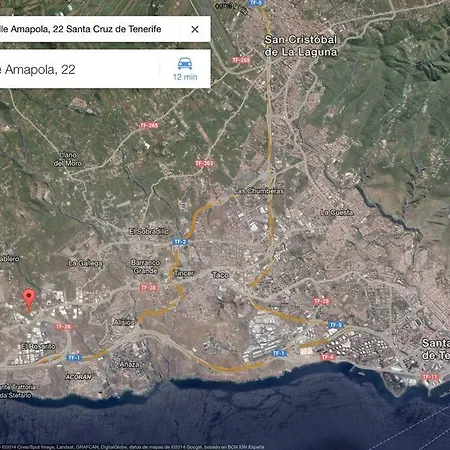Click the TF-11 road shield by the port
Viewport: 450px width, 450px height.
pyautogui.click(x=430, y=377)
